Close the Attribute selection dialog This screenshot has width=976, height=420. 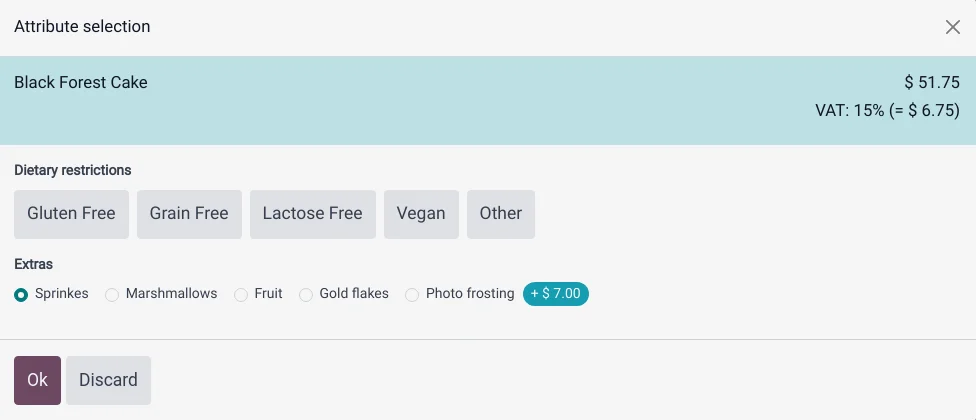[952, 27]
